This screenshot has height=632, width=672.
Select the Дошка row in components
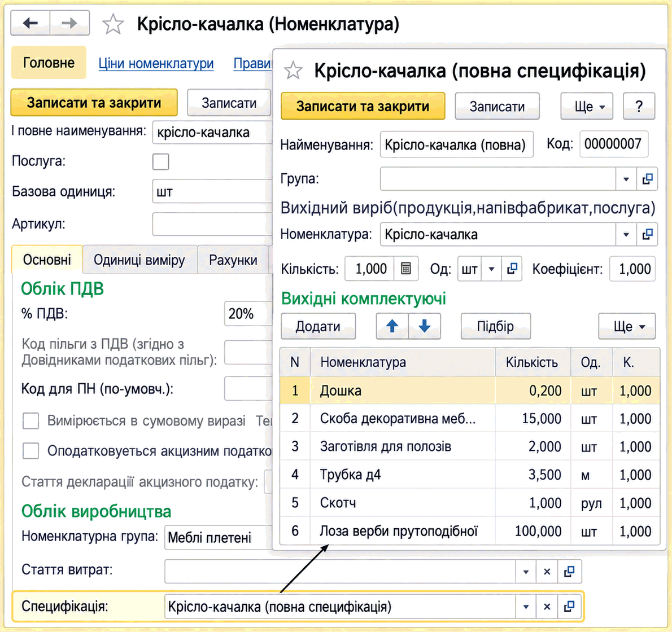pyautogui.click(x=470, y=390)
